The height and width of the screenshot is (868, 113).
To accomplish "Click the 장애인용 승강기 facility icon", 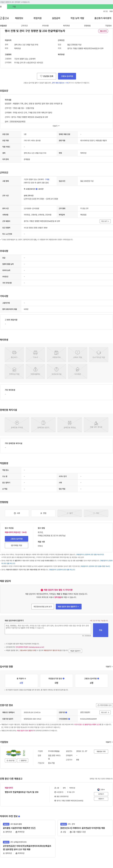I will click(x=43, y=425).
